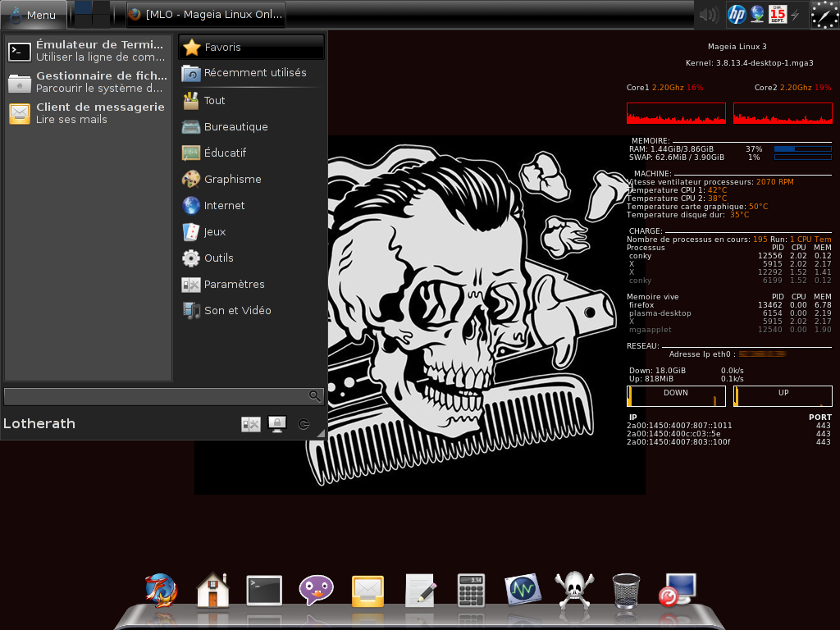Click the 2a00:1450:400c:c03::5e IP entry
The image size is (840, 630).
673,434
